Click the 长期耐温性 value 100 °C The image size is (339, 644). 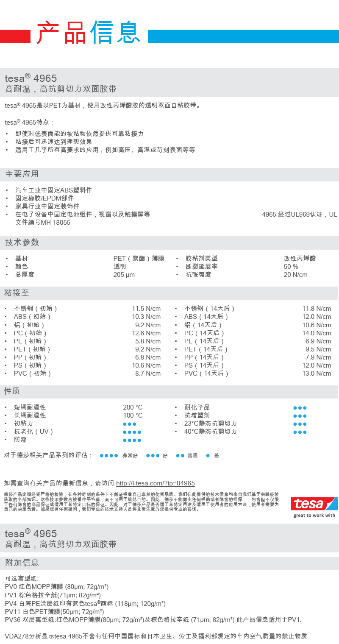[x=133, y=415]
